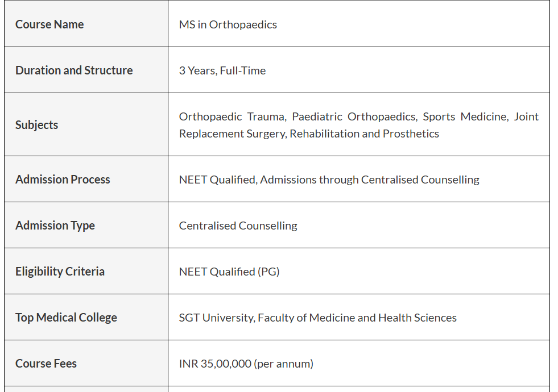Click the Top Medical College label
The image size is (558, 392).
coord(66,318)
